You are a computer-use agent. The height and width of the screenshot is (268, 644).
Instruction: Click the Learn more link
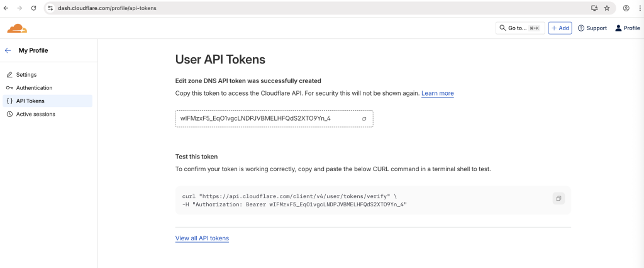[x=437, y=93]
